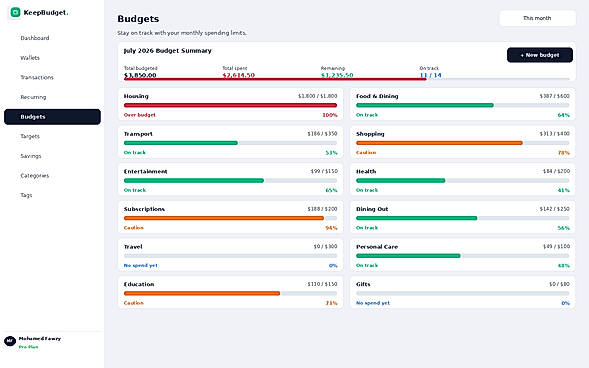The width and height of the screenshot is (589, 368).
Task: Click the $2,614.50 total spent value
Action: click(x=239, y=75)
